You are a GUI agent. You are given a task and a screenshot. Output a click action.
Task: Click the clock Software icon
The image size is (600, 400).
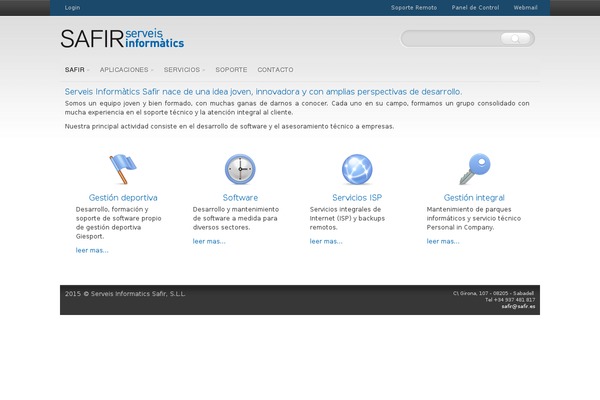(x=240, y=169)
